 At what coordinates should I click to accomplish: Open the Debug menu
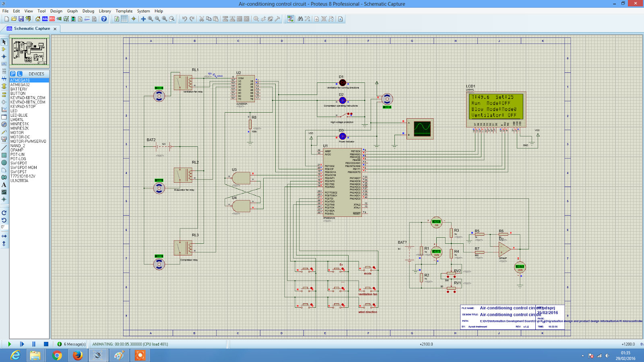(x=88, y=11)
